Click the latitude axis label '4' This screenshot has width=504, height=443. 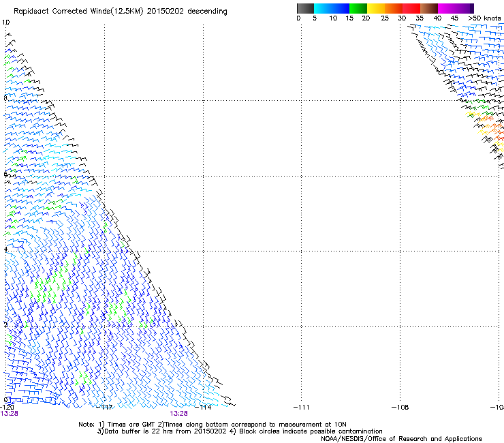point(5,249)
